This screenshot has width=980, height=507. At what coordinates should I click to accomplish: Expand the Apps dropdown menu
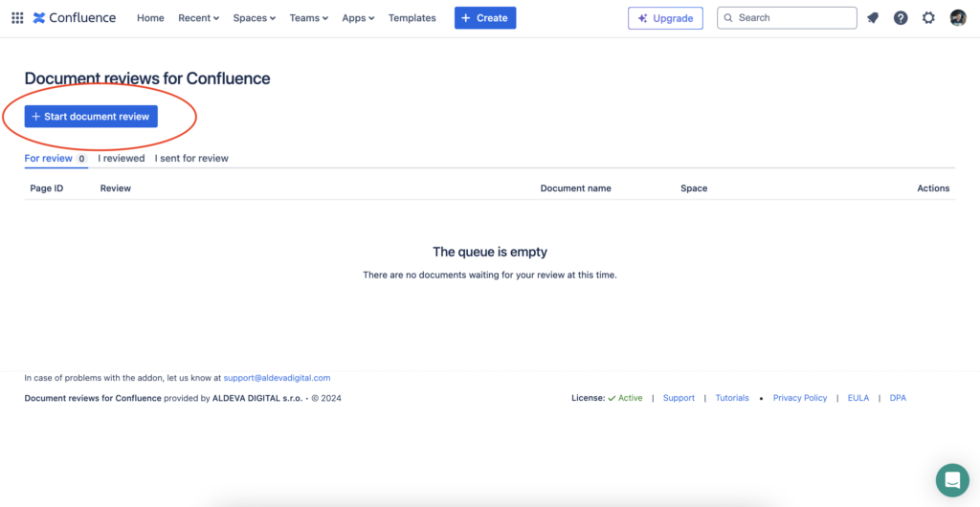click(x=358, y=18)
